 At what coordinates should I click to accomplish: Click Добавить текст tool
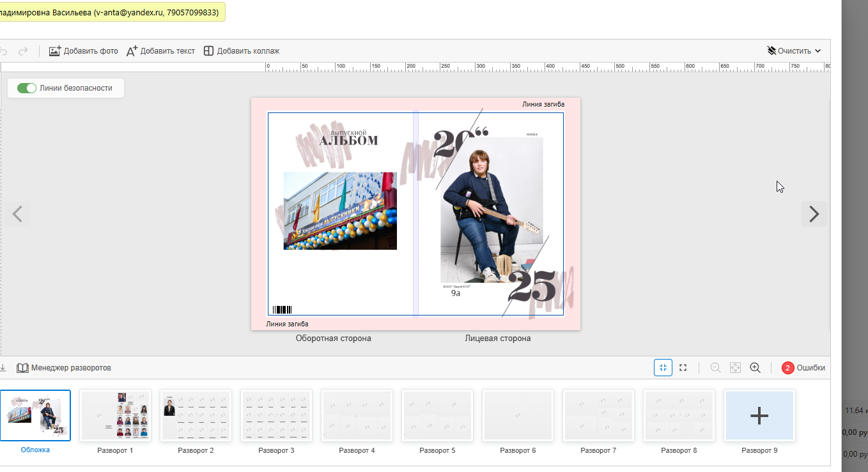[x=160, y=51]
